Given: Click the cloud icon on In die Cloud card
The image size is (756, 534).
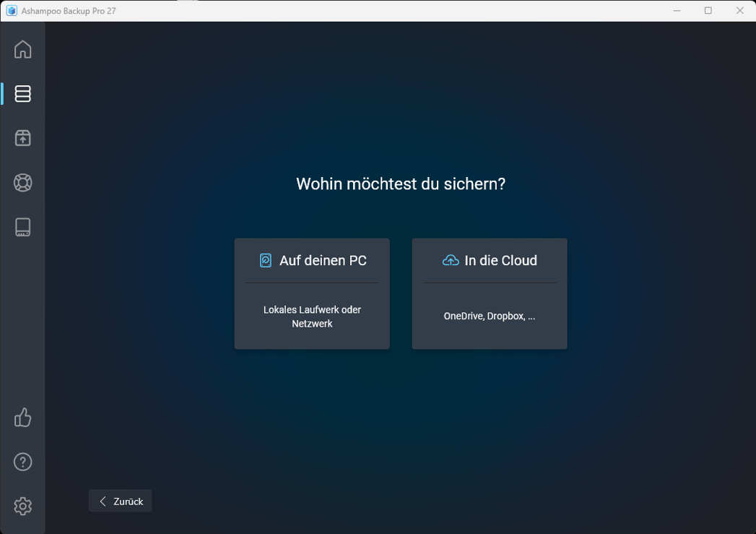Looking at the screenshot, I should (x=451, y=259).
